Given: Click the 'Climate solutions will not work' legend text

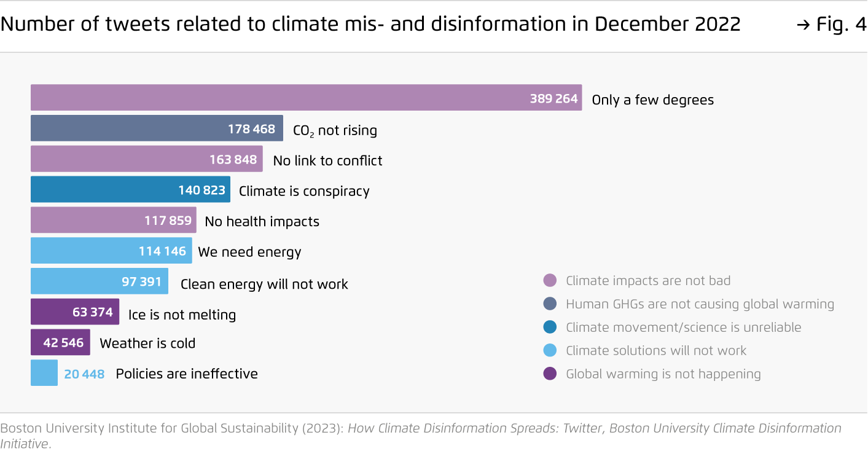Looking at the screenshot, I should point(656,351).
